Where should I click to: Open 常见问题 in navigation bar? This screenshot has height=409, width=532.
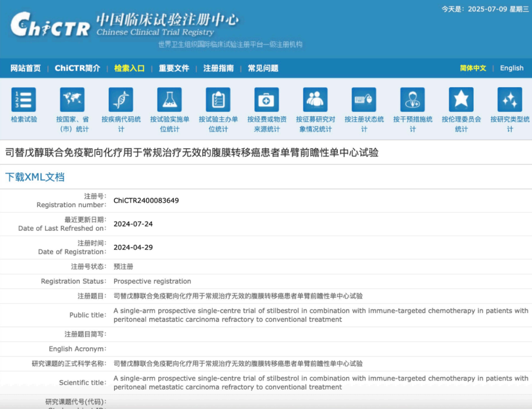(x=263, y=68)
